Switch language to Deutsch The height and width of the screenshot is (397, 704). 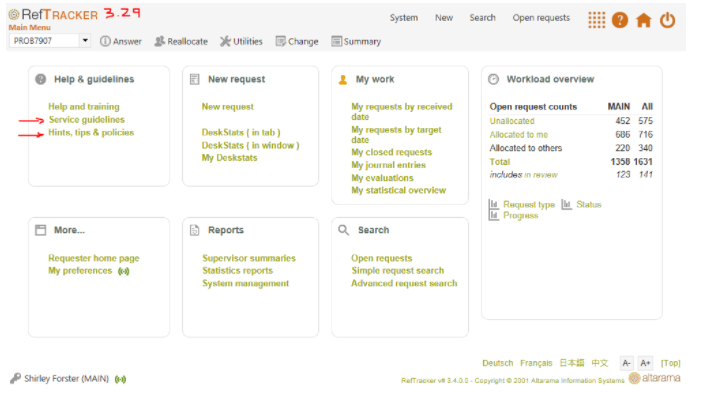[497, 363]
